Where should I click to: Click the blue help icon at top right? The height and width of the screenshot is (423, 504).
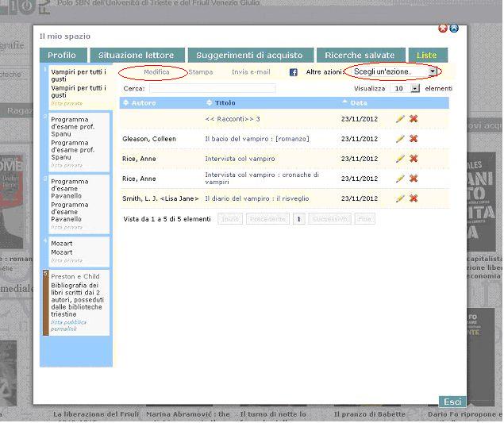(x=454, y=29)
